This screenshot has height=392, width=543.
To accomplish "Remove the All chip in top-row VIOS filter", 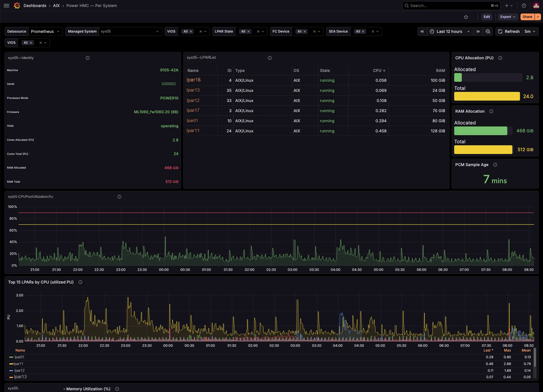I will (191, 31).
